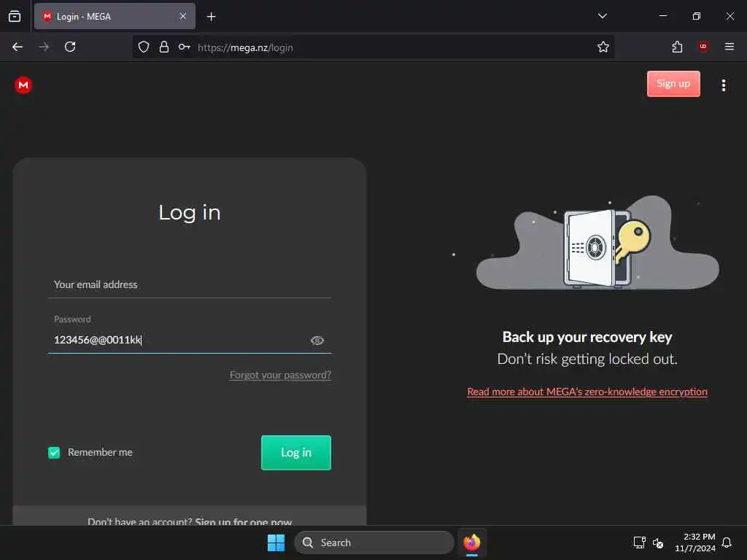Select the Login - MEGA tab
747x560 pixels.
click(x=115, y=16)
